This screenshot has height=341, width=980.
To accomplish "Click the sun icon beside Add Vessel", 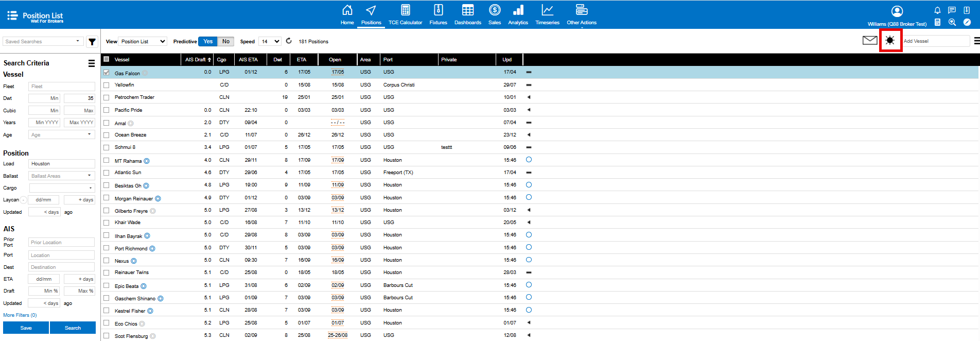I will [x=890, y=41].
